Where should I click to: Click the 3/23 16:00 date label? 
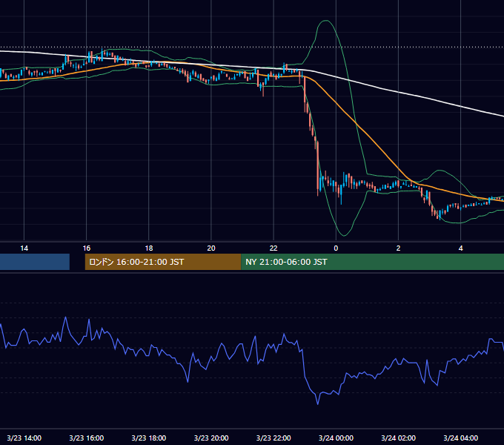click(x=87, y=438)
